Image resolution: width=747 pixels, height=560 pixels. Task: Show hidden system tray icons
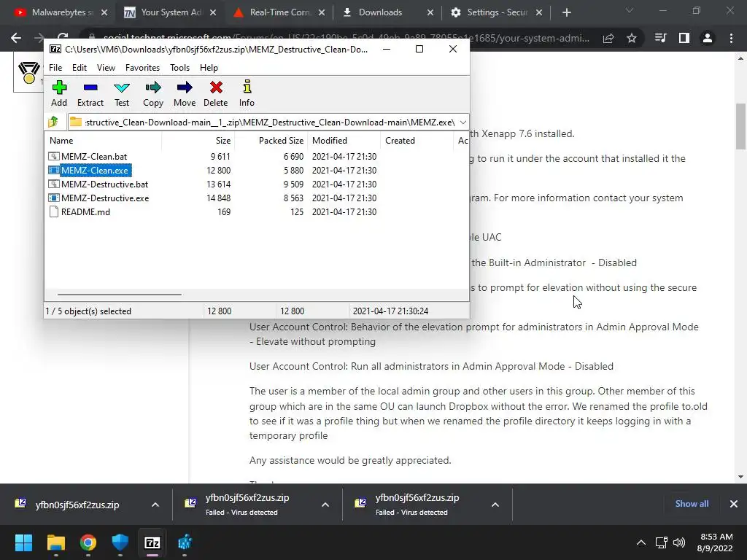click(x=641, y=542)
